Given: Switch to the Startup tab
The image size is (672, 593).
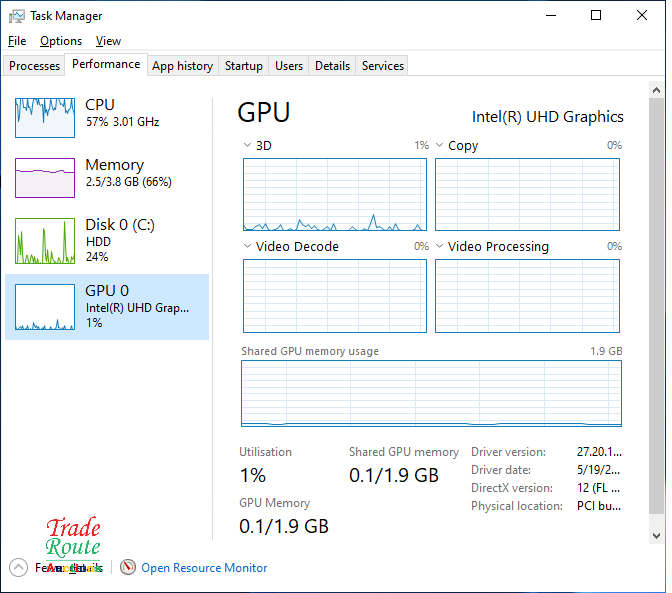Looking at the screenshot, I should click(x=243, y=66).
